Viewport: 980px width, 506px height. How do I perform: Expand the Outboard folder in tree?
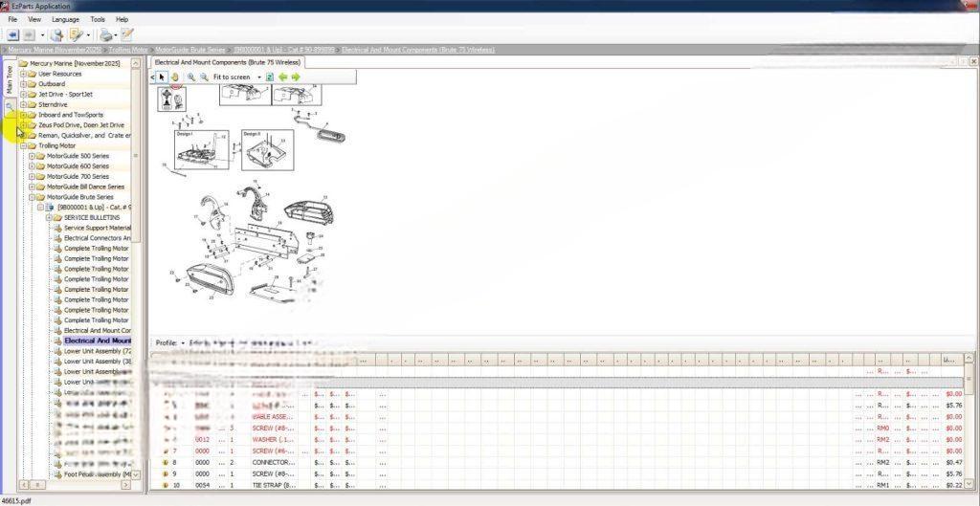point(23,84)
